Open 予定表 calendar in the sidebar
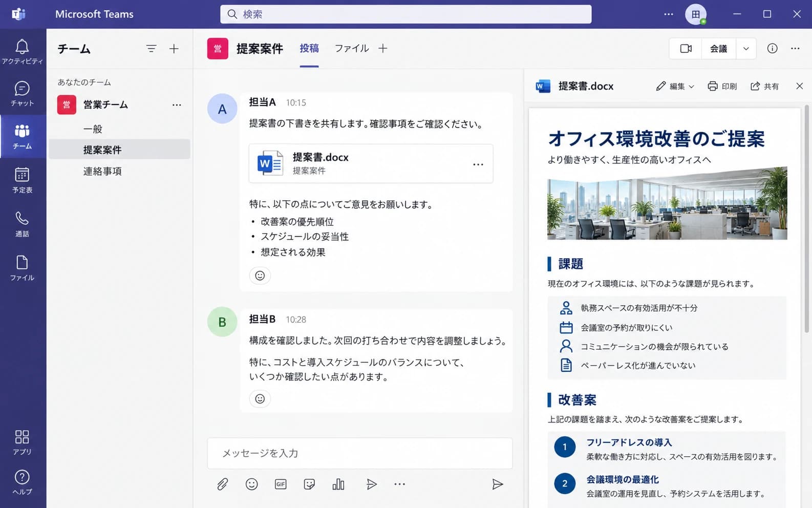 22,180
